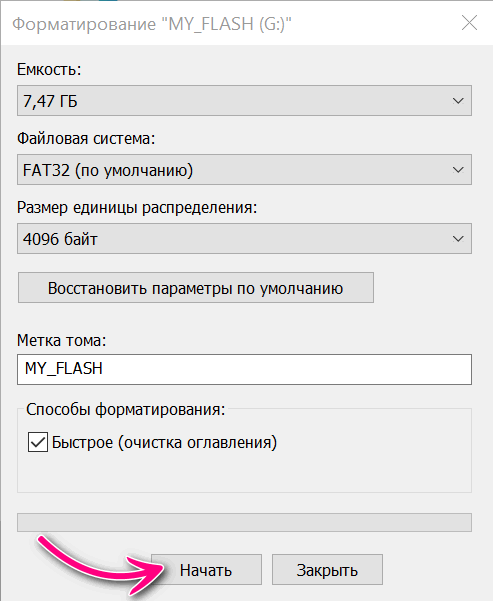Click the Быстрое (очистка оглавления) label text

[x=164, y=442]
